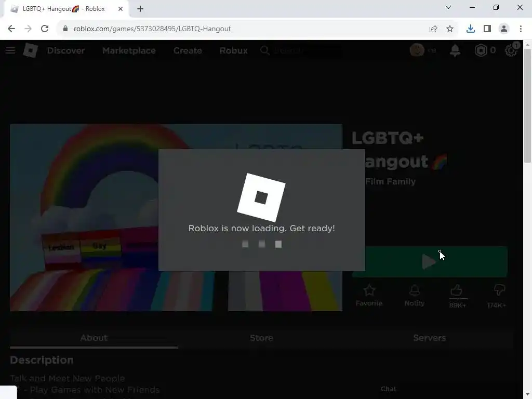This screenshot has width=532, height=399.
Task: Click the green Play button
Action: coord(430,262)
